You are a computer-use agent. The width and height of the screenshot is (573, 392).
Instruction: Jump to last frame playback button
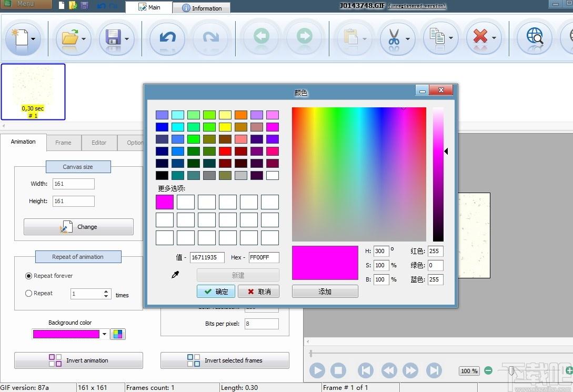click(x=434, y=370)
